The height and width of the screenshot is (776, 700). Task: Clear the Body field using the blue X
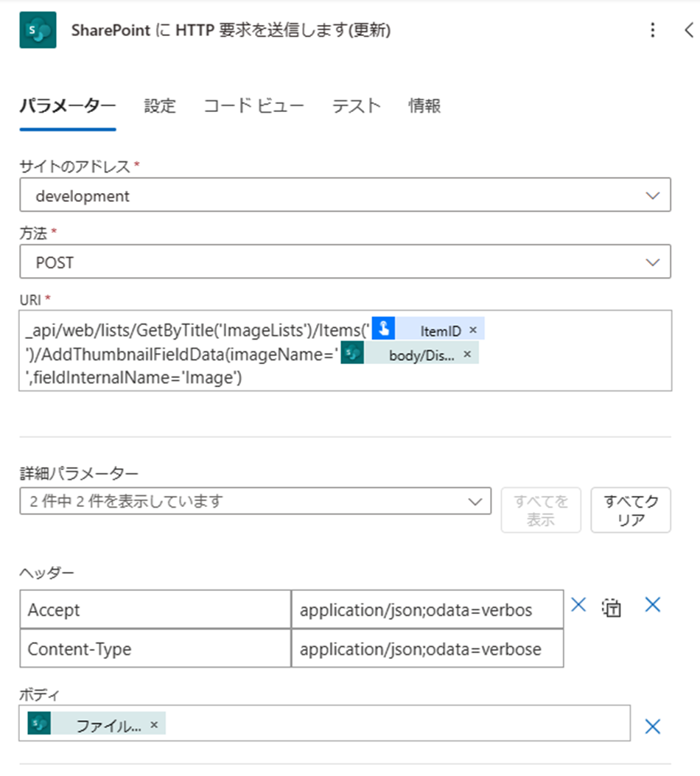651,726
